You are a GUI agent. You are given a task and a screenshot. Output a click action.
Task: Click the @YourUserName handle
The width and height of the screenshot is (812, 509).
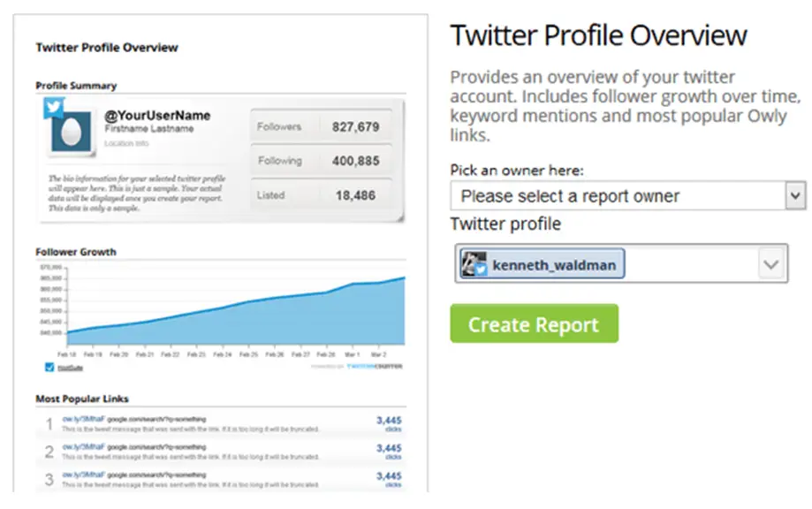(x=157, y=116)
